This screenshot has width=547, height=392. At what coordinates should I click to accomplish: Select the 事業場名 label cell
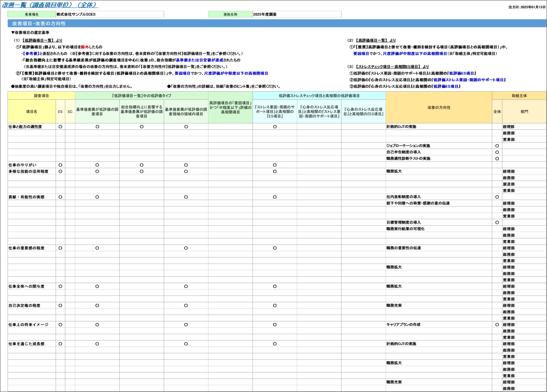pos(31,14)
